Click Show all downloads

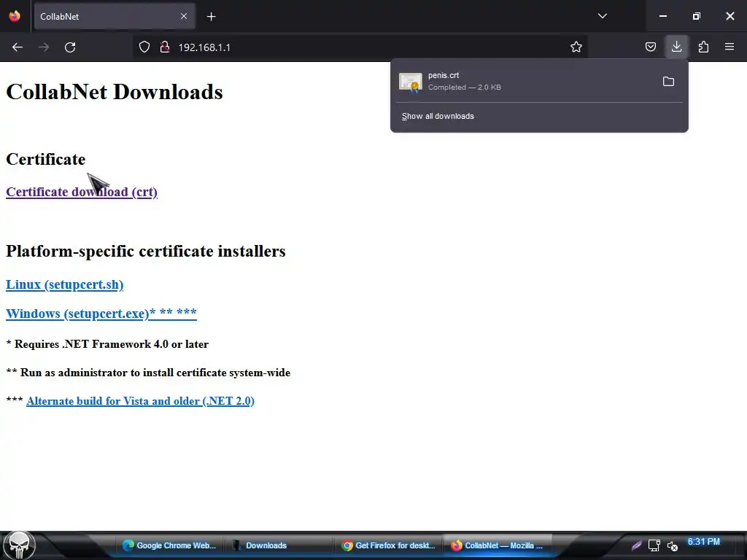[x=438, y=116]
